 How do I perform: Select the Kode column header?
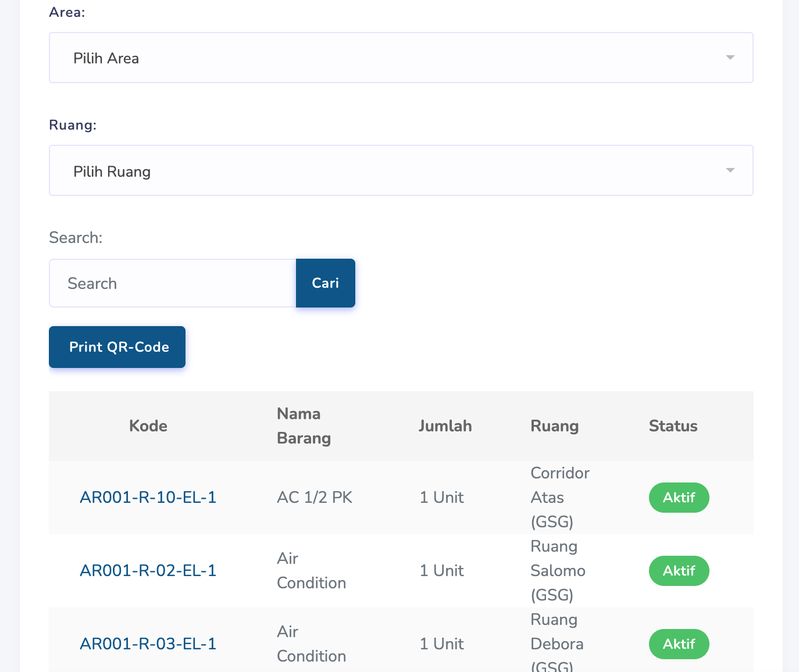tap(148, 426)
